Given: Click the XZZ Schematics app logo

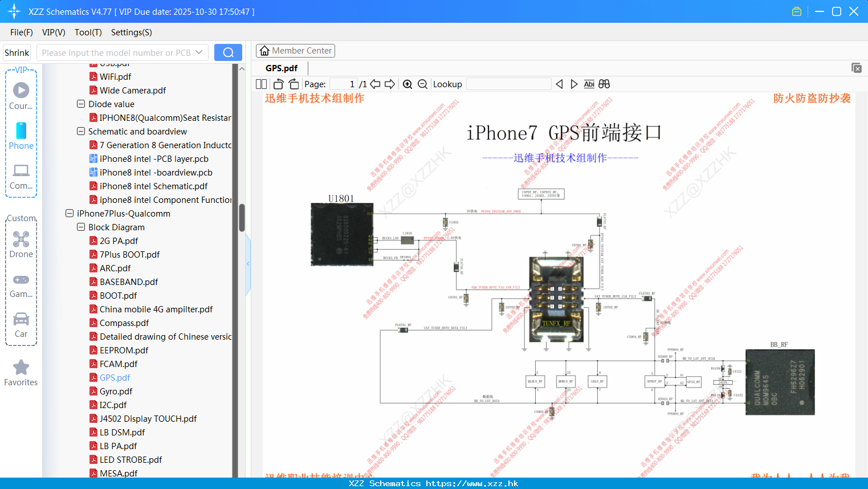Looking at the screenshot, I should 14,11.
